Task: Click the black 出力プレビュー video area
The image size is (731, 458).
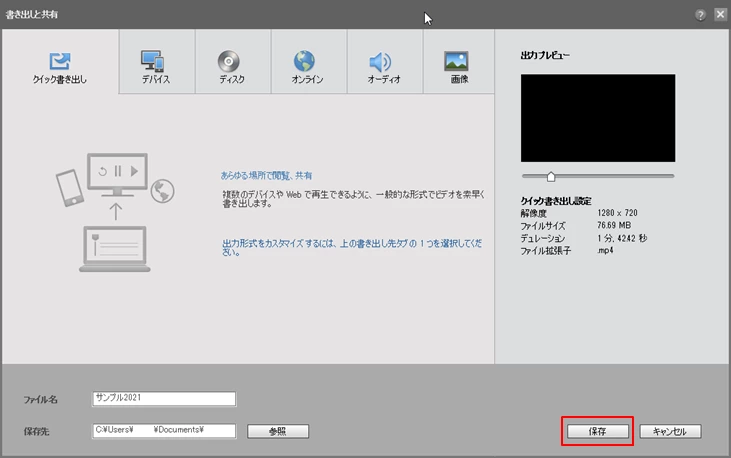Action: point(598,118)
